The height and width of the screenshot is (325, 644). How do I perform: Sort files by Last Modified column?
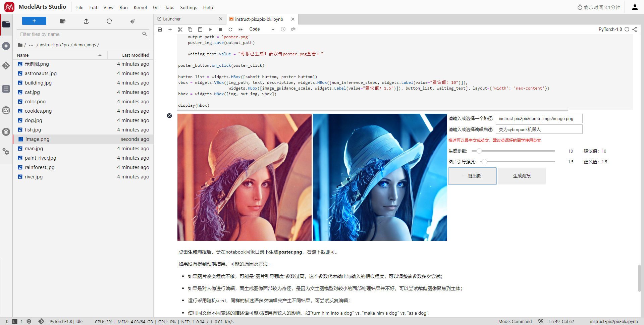[130, 55]
